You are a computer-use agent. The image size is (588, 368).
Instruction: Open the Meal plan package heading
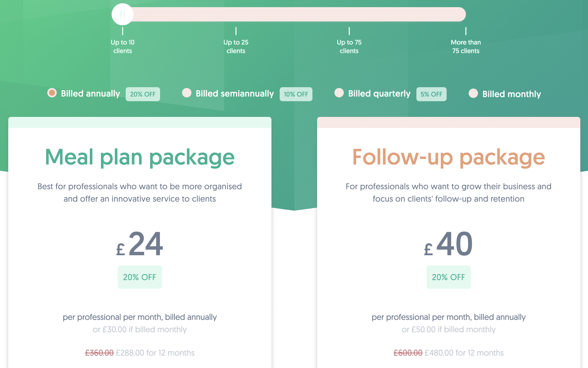coord(140,157)
